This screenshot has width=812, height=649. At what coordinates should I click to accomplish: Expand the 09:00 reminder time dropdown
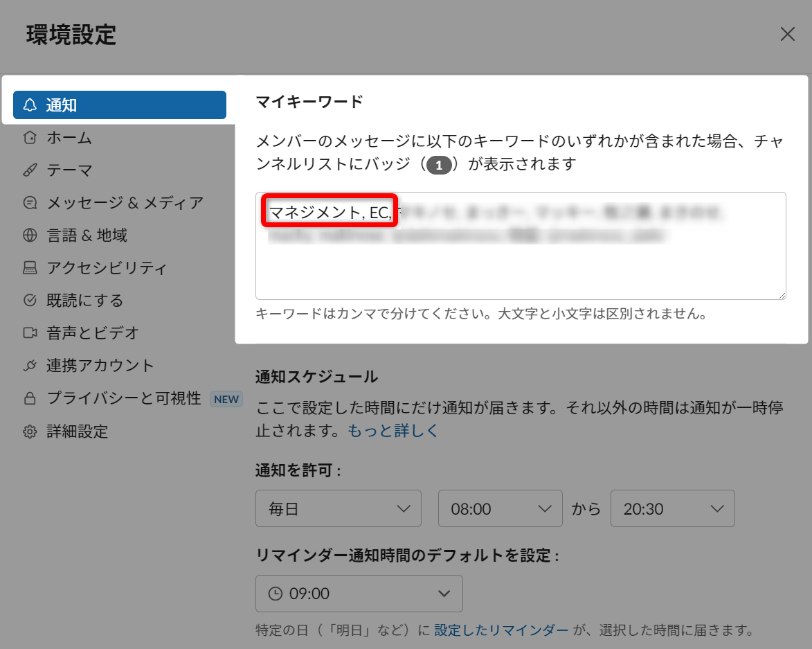[x=359, y=594]
